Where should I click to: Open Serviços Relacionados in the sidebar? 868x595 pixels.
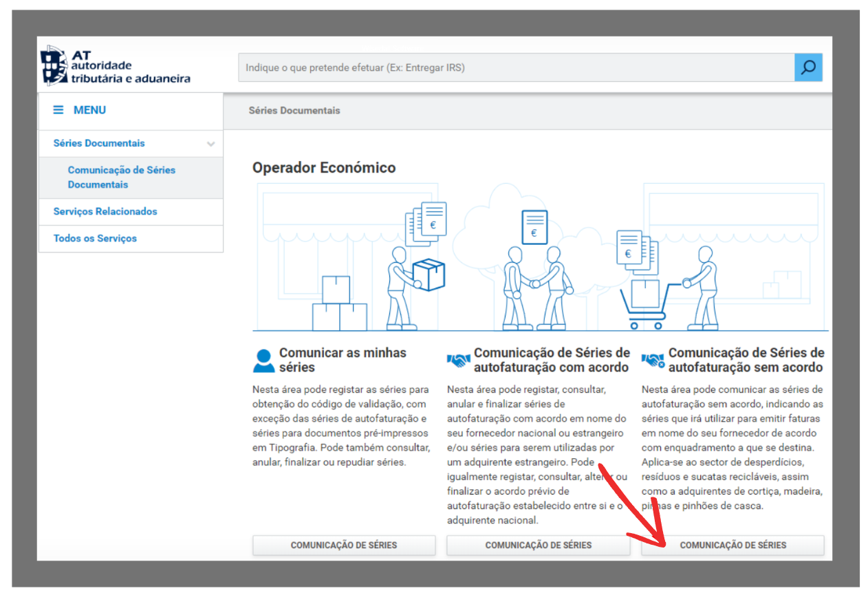tap(105, 211)
